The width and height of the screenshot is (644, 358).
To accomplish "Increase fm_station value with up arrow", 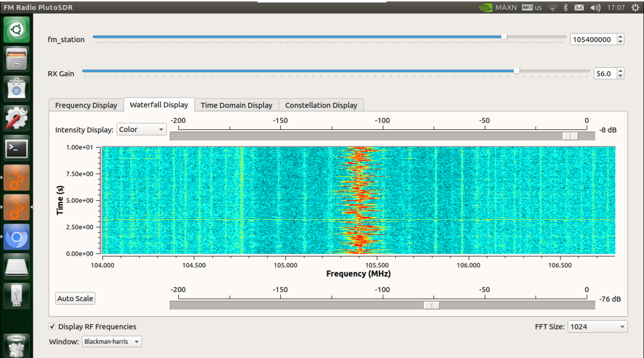I will 620,37.
